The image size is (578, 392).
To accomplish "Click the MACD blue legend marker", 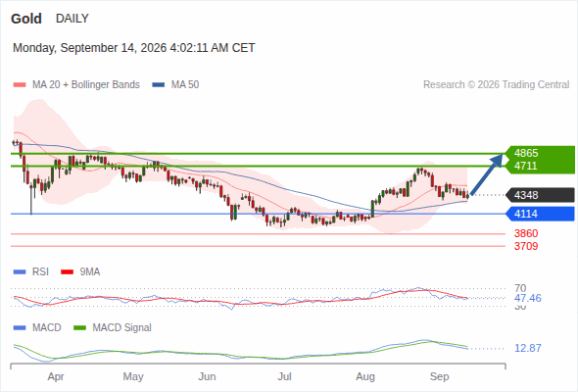I will 20,328.
